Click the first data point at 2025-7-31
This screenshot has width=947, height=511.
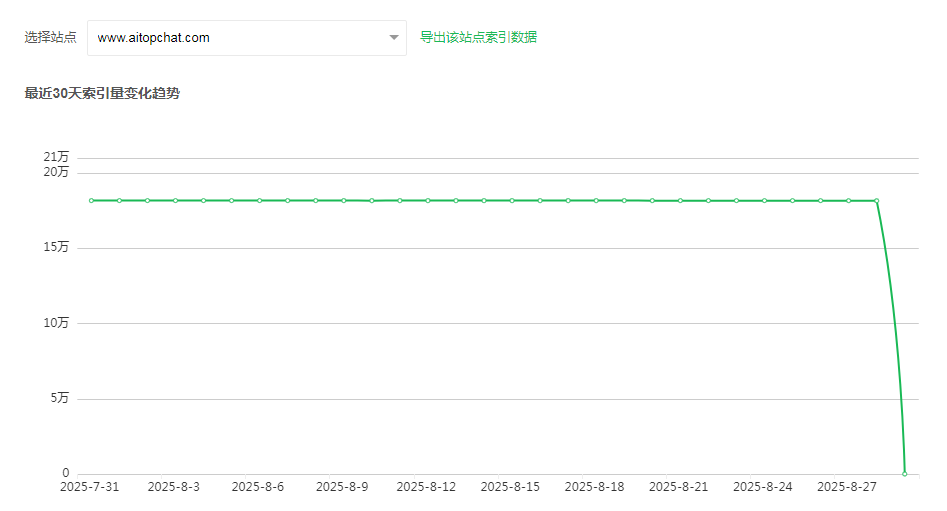coord(91,201)
